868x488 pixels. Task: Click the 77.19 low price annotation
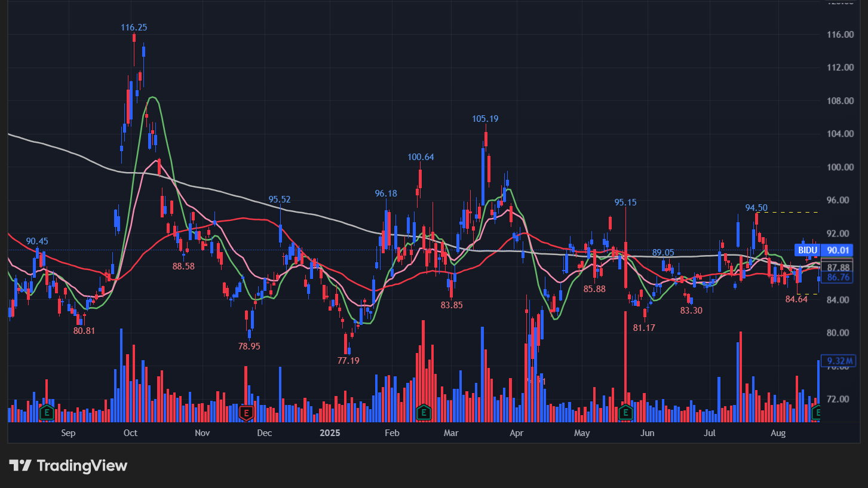click(348, 361)
